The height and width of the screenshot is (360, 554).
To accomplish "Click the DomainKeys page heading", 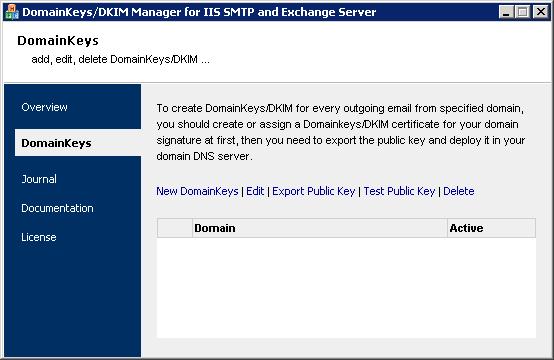I will [x=58, y=41].
